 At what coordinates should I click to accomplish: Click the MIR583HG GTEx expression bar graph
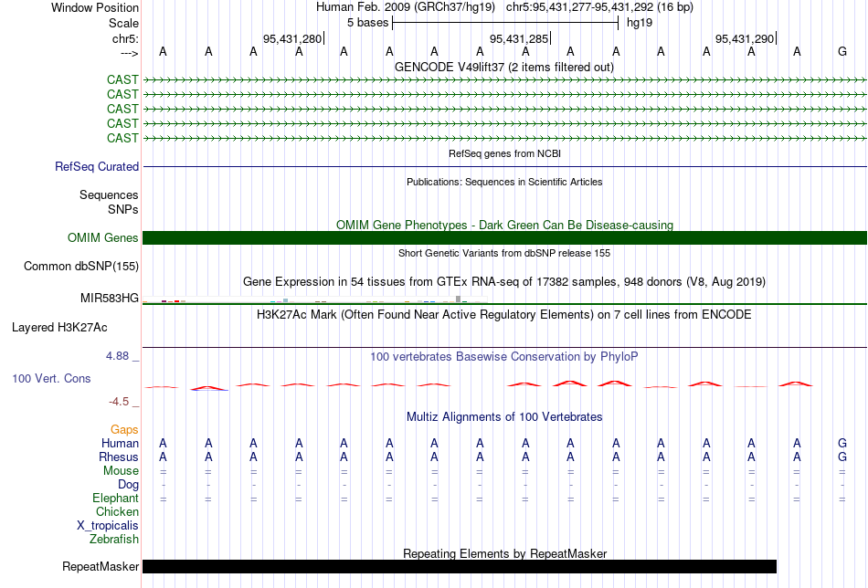tap(314, 300)
